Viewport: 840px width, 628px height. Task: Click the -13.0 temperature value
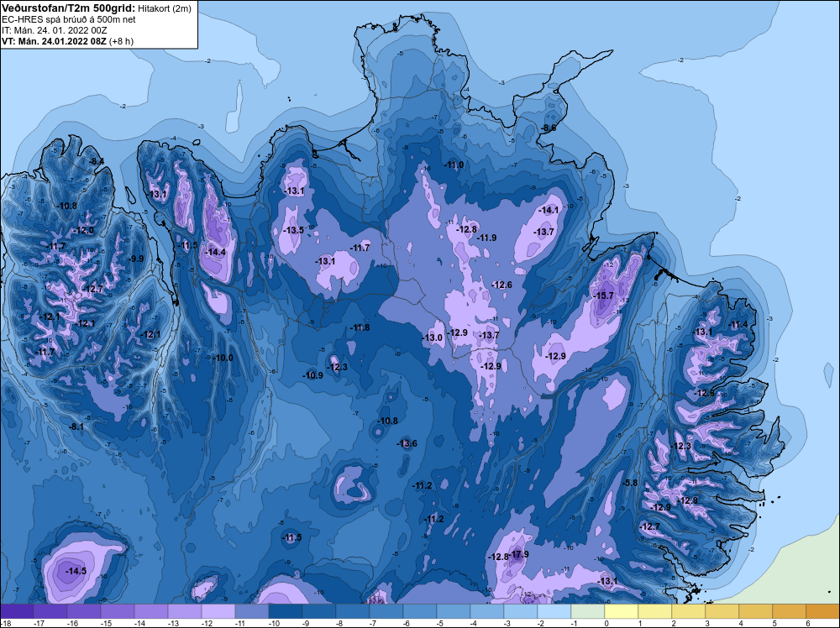pos(433,338)
